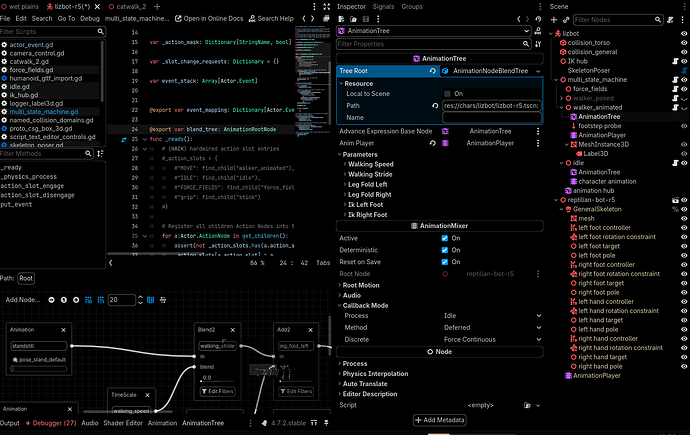The width and height of the screenshot is (690, 435).
Task: Remove the Blend2 graph node
Action: [x=233, y=330]
